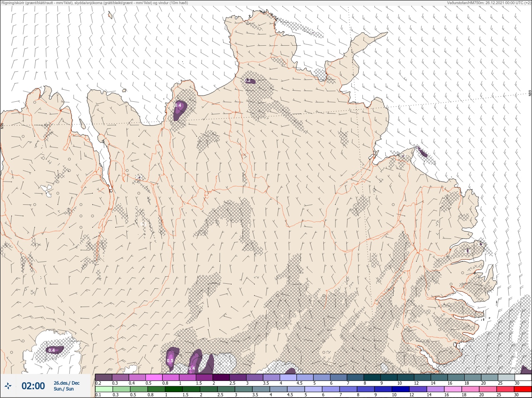Click the 0.2 value in the top legend row
The width and height of the screenshot is (532, 398).
click(98, 383)
